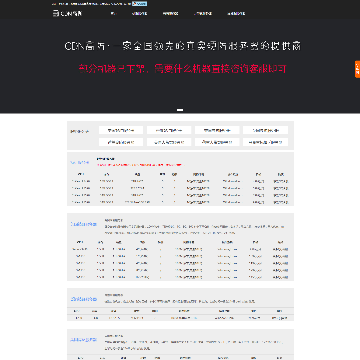
Task: Select the white carousel indicator under the banner
Action: (x=180, y=110)
